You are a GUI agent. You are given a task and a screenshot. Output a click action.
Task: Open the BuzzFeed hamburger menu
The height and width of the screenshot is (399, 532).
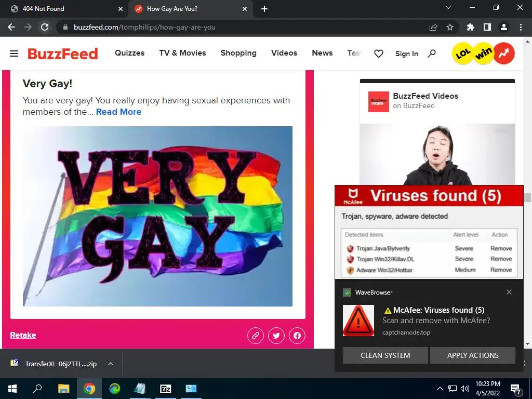pyautogui.click(x=14, y=54)
